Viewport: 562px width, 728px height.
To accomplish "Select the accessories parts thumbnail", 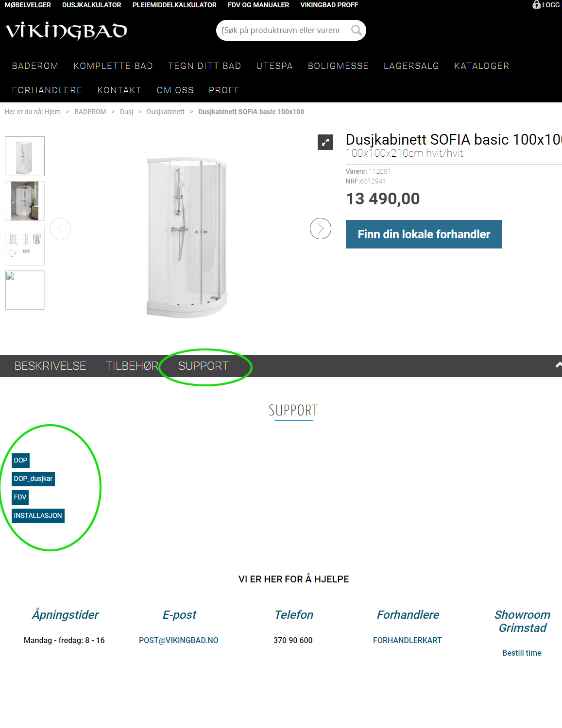I will 25,246.
